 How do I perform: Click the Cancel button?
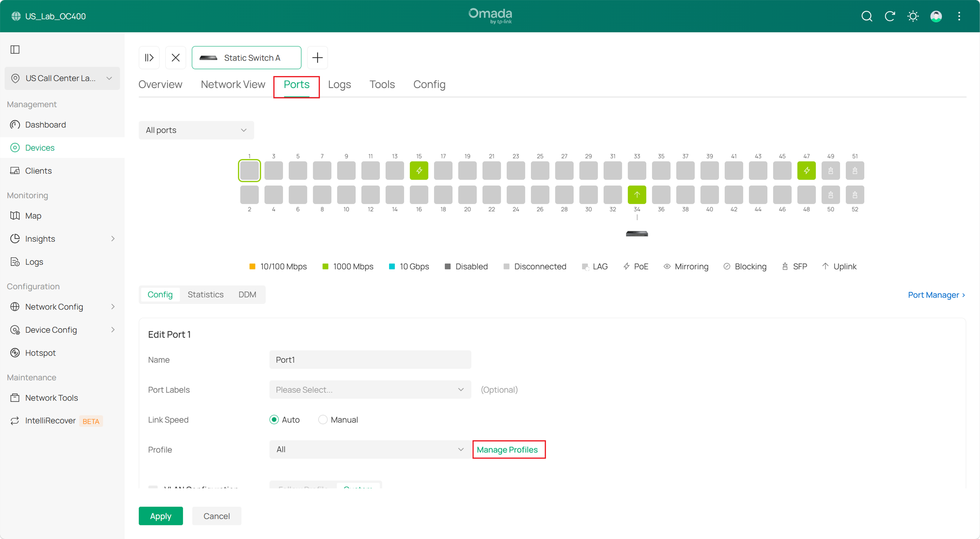click(x=216, y=516)
